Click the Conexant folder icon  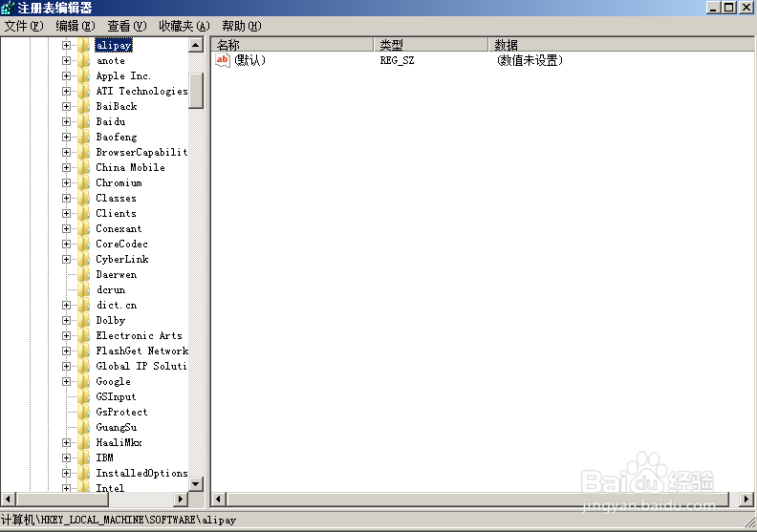tap(84, 228)
